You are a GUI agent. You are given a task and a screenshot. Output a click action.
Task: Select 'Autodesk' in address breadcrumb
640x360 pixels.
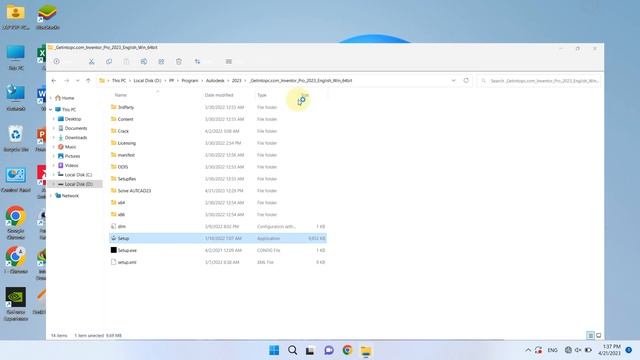tap(215, 81)
